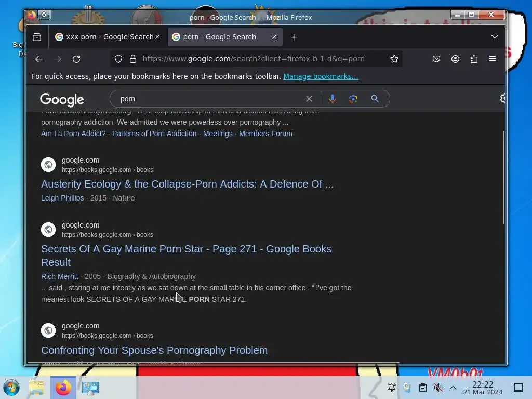Viewport: 532px width, 399px height.
Task: Open Google quick settings gear
Action: [502, 98]
